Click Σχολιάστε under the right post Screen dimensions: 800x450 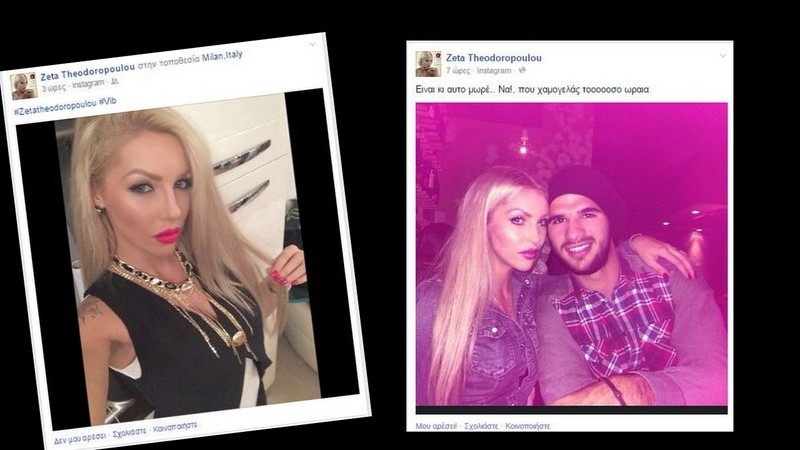pos(481,426)
